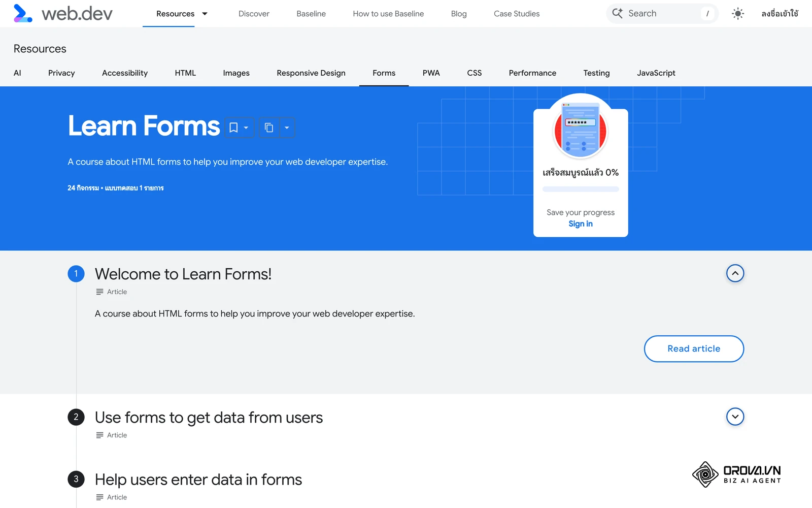812x508 pixels.
Task: Click the Read article button
Action: pyautogui.click(x=694, y=348)
